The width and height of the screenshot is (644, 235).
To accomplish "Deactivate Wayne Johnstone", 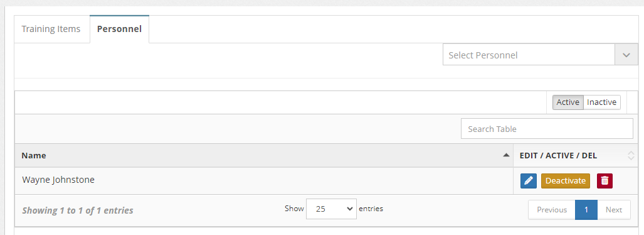I will [x=566, y=181].
